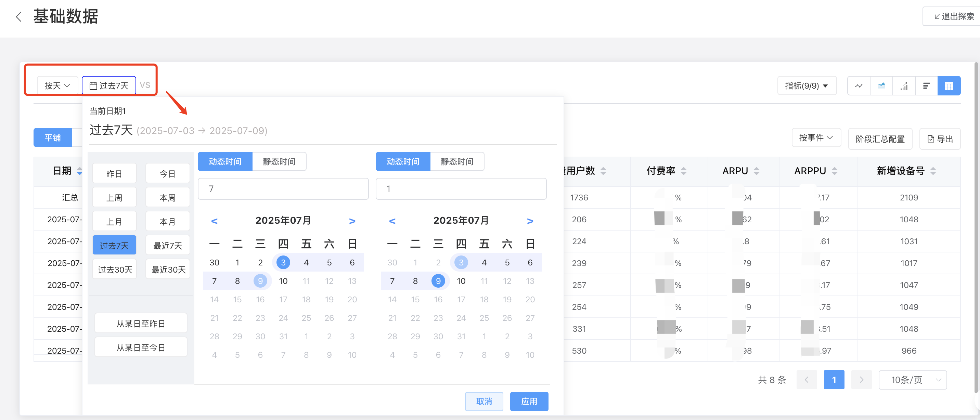Click 2025年07月 title in left calendar

point(283,221)
